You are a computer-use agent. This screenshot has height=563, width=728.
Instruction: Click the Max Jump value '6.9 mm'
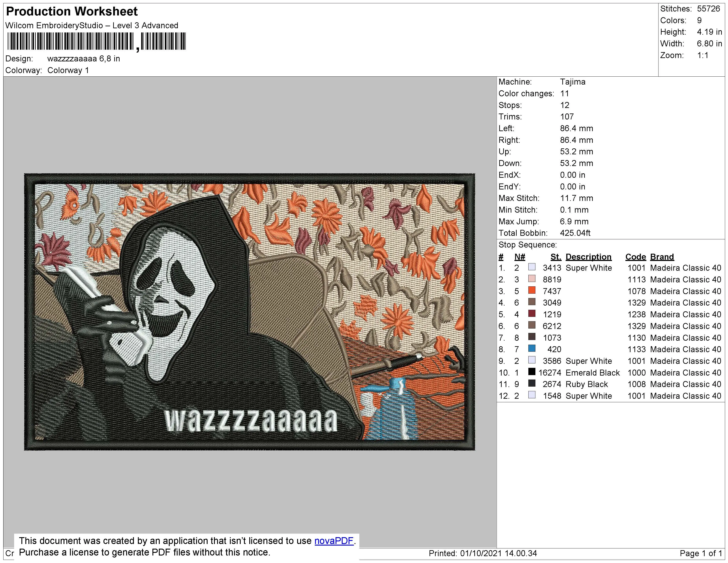click(574, 221)
